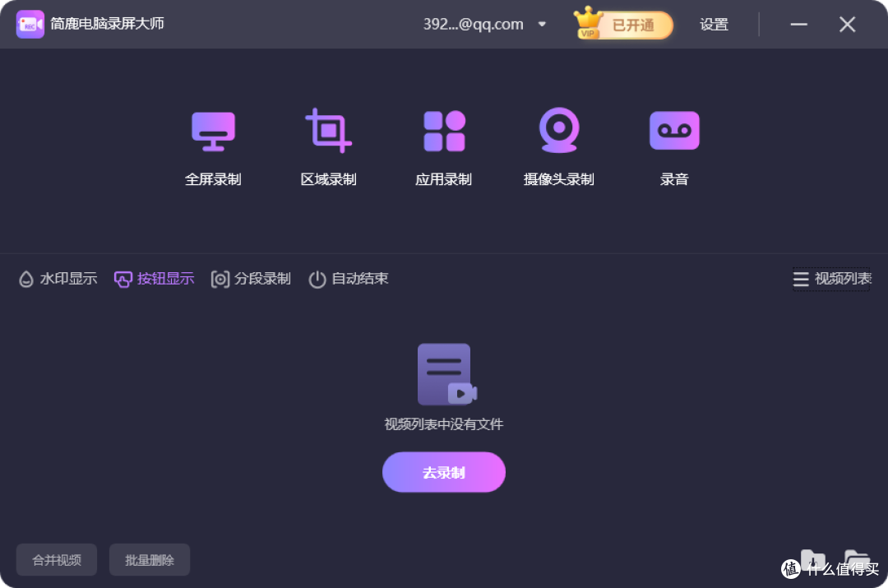Close the recorder window
This screenshot has width=888, height=588.
click(x=847, y=25)
